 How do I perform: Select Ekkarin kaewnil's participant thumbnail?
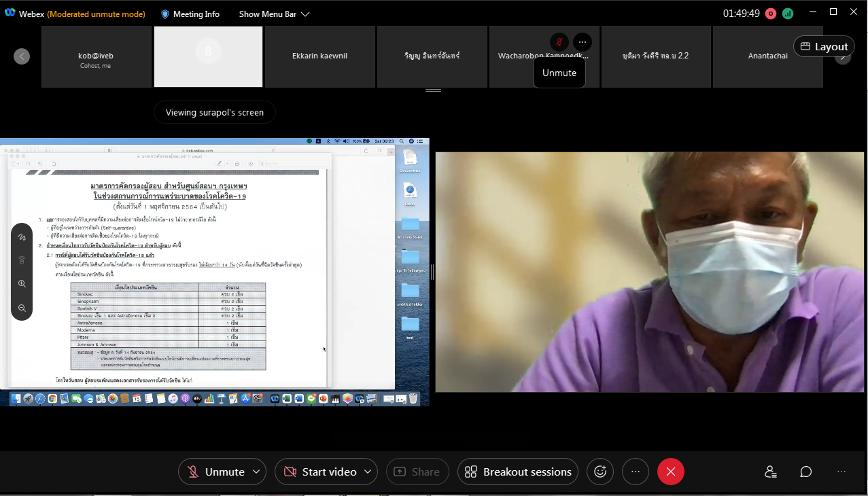click(319, 56)
